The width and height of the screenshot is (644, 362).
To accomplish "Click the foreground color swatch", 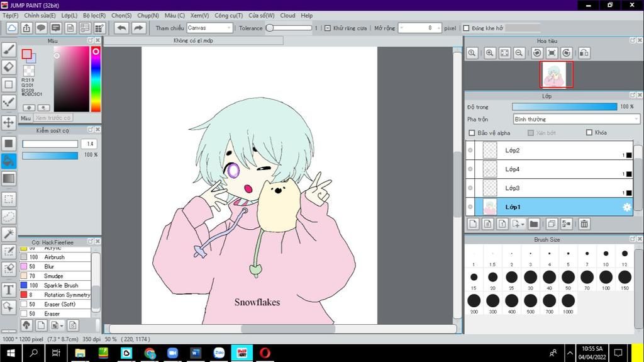I will [26, 54].
